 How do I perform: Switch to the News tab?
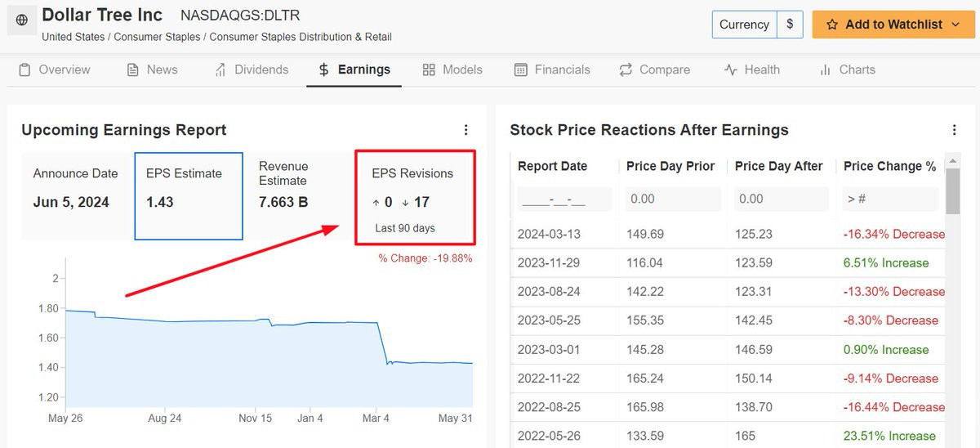pyautogui.click(x=152, y=69)
